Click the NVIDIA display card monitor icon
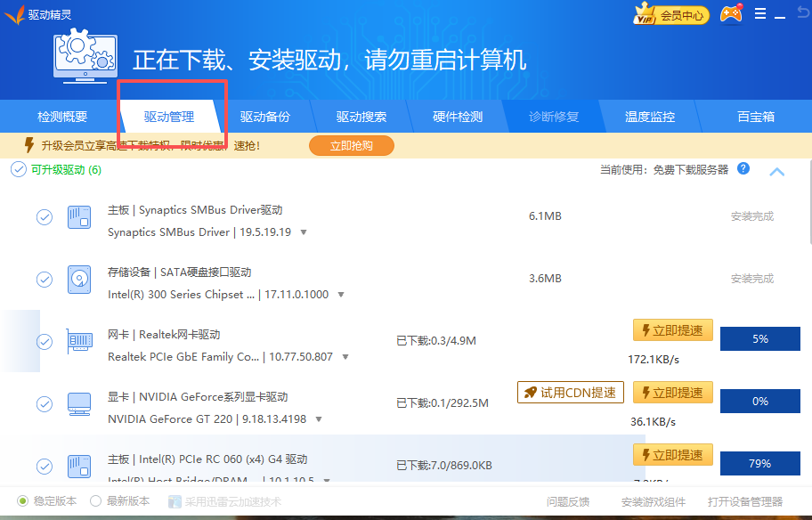Screen dimensions: 812x520 coord(79,404)
